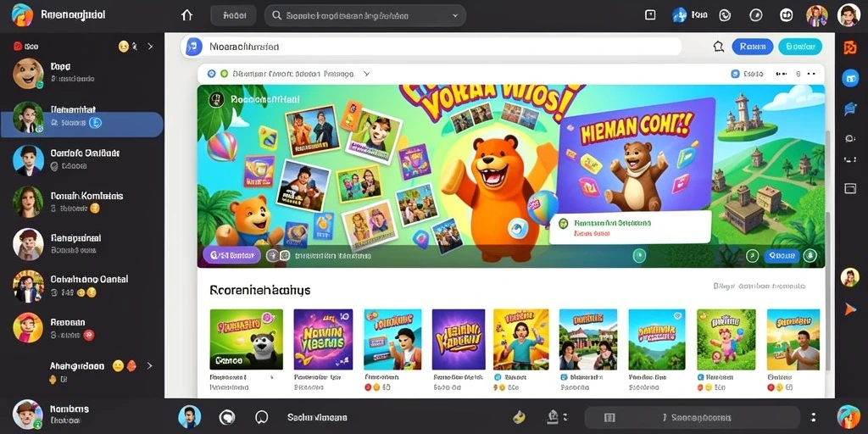Click the list icon inside bottom input field
868x434 pixels.
point(609,417)
